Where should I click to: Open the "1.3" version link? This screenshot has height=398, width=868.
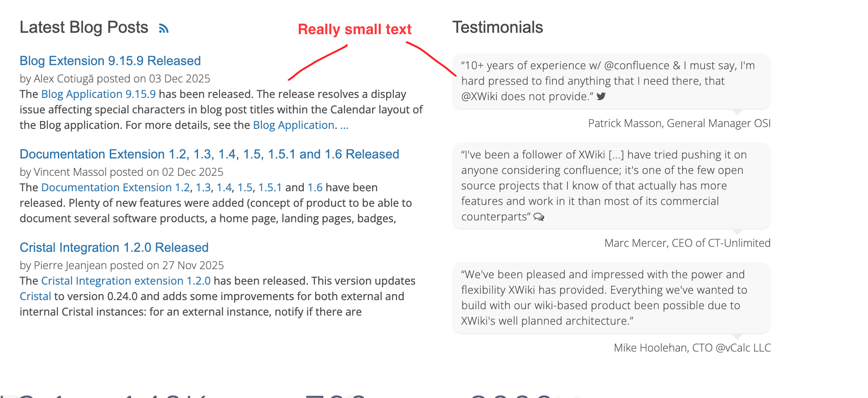point(203,188)
